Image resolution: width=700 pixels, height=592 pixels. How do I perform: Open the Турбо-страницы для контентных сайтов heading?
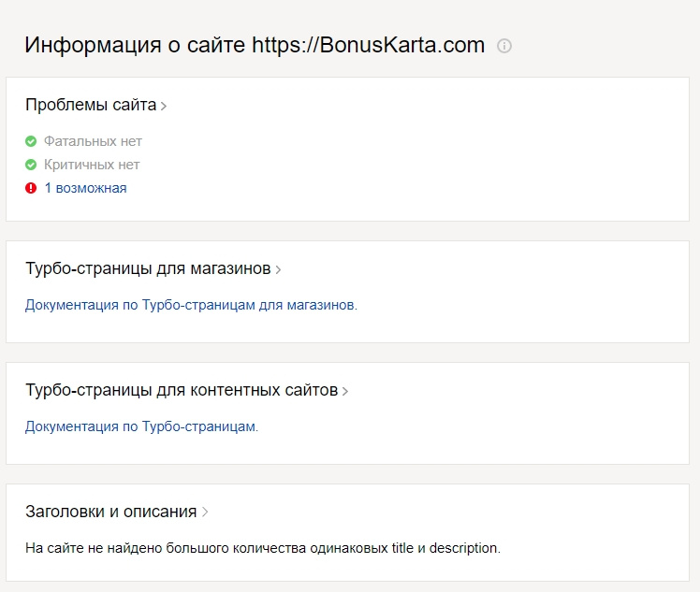coord(182,391)
